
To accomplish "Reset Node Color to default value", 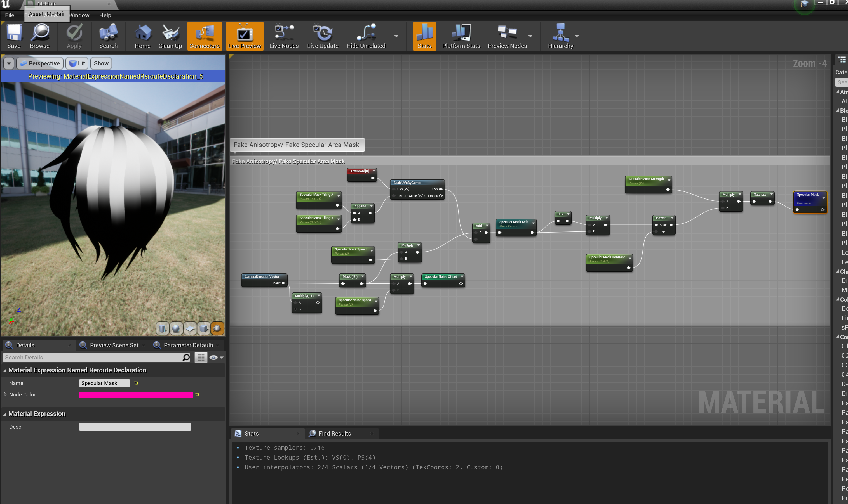I will click(x=197, y=394).
